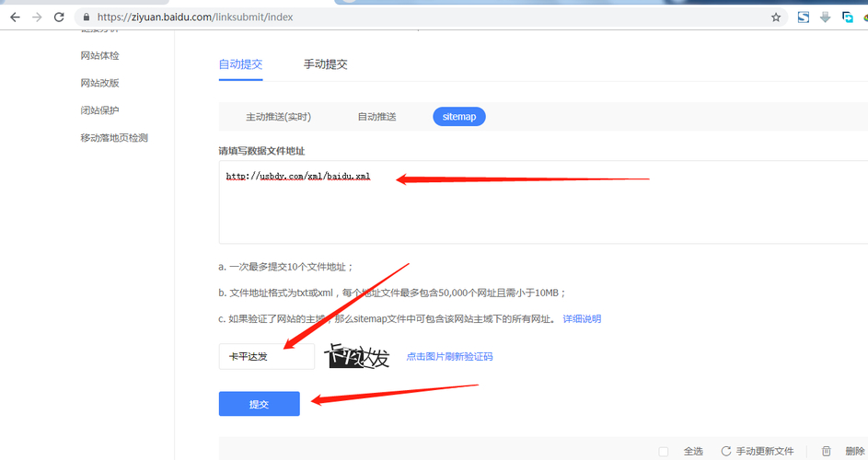The height and width of the screenshot is (460, 868).
Task: Reload the page with refresh icon
Action: [60, 17]
